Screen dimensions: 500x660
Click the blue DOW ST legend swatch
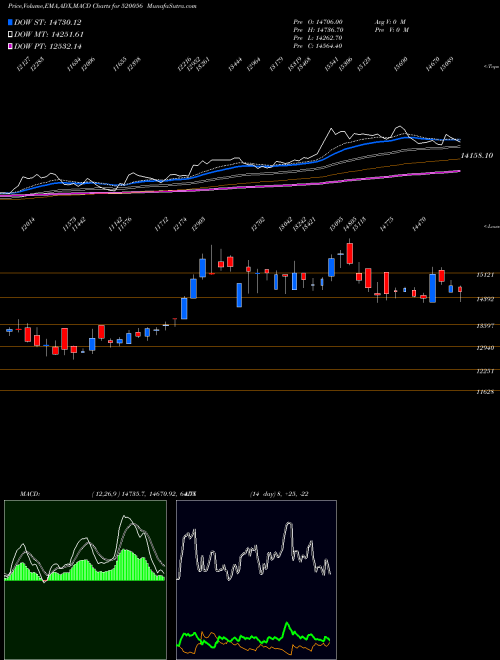coord(11,22)
